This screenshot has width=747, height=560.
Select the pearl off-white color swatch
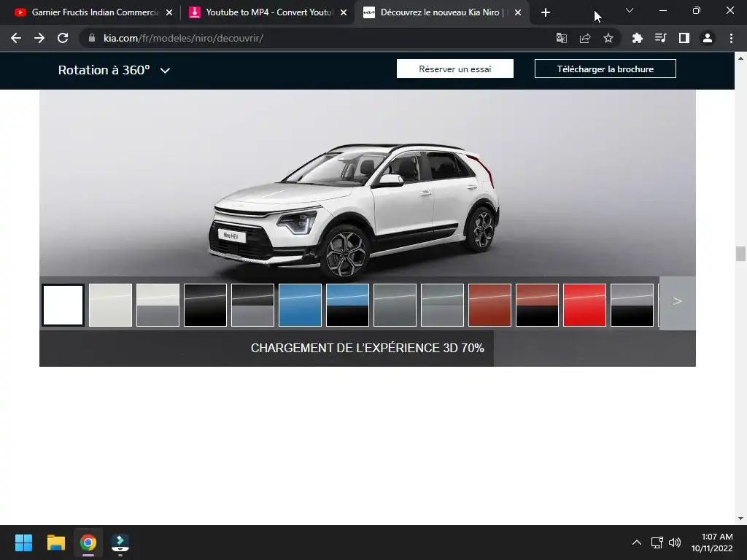[x=111, y=306]
